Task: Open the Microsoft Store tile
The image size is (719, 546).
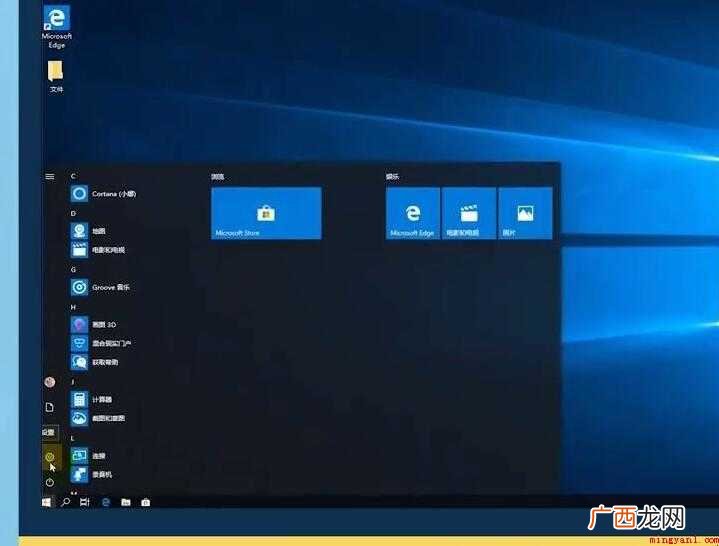Action: coord(266,213)
